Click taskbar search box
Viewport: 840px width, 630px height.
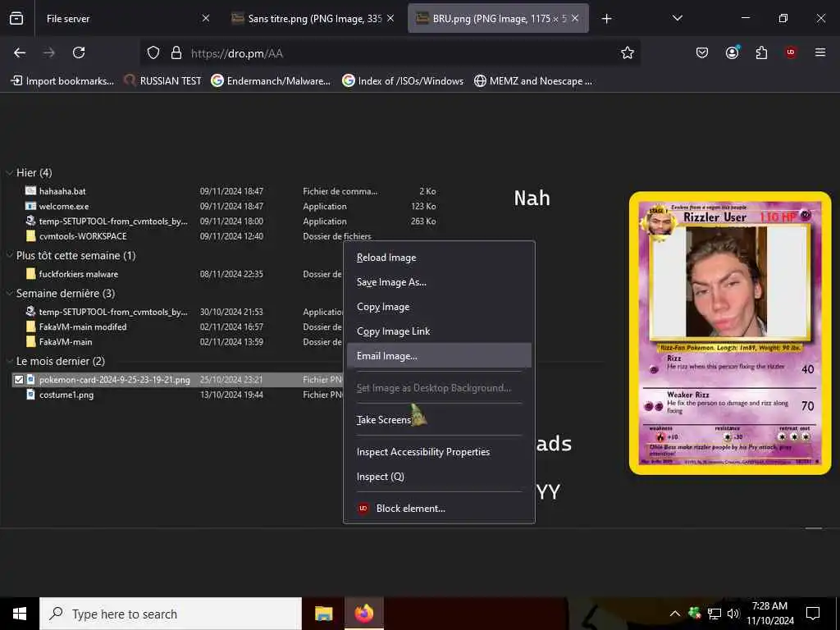pyautogui.click(x=171, y=614)
